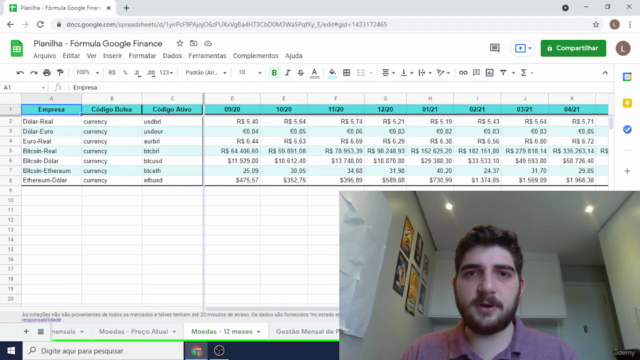Click the Compartilhar button
This screenshot has width=640, height=360.
click(x=573, y=48)
